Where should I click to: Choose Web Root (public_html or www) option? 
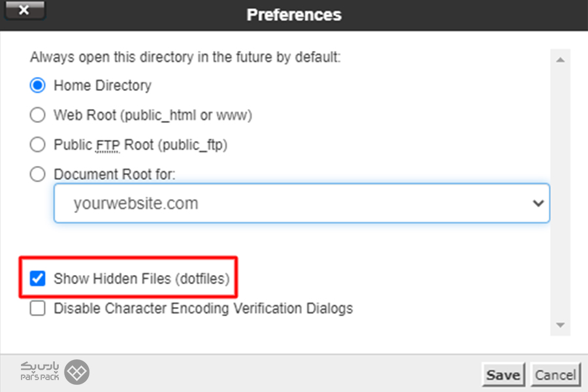38,115
